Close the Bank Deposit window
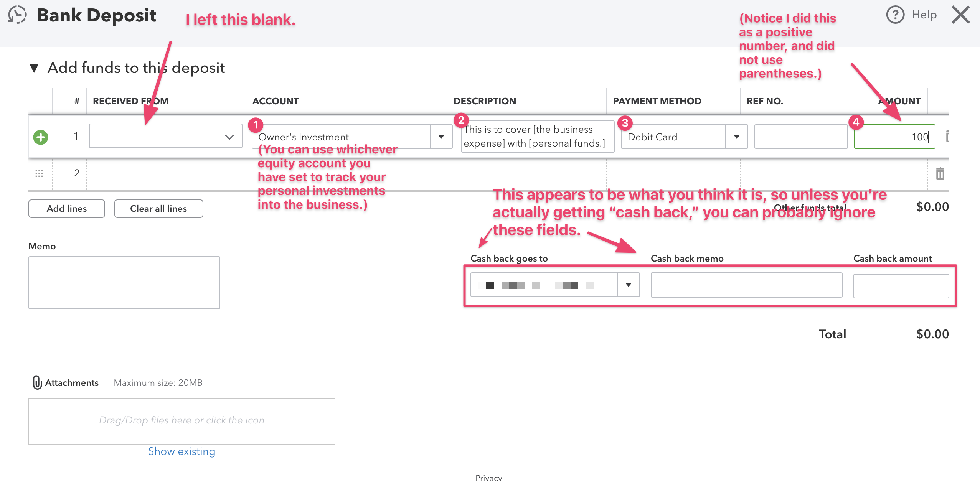 point(960,15)
